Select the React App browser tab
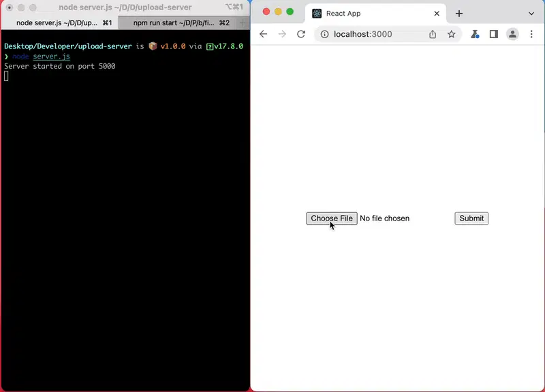This screenshot has height=392, width=545. (376, 14)
